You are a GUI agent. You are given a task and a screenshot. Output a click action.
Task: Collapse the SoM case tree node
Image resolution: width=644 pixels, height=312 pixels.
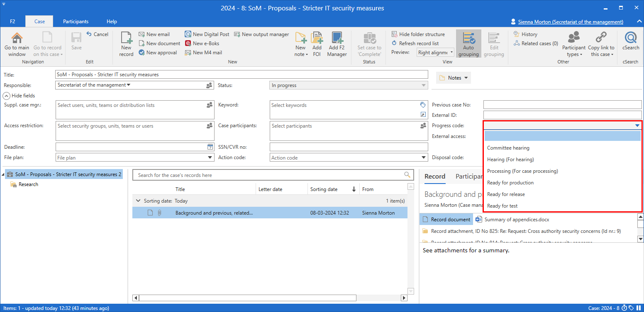tap(3, 174)
